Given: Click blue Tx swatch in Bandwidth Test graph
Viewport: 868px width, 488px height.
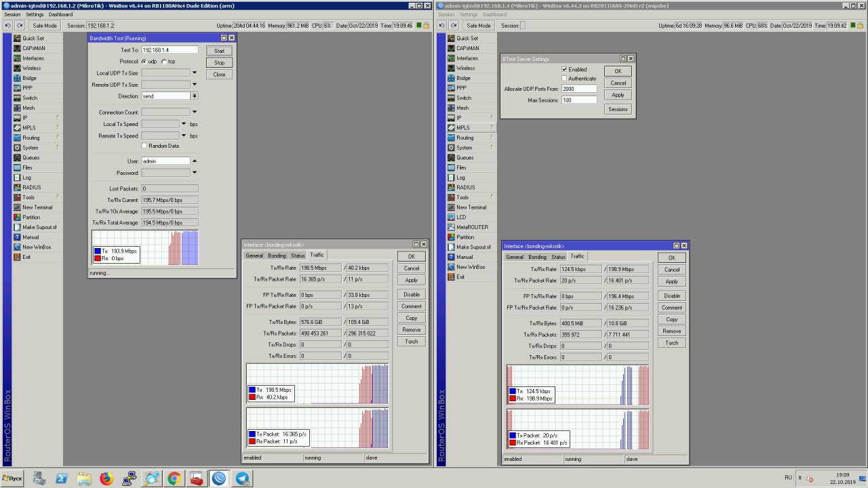Looking at the screenshot, I should (97, 251).
